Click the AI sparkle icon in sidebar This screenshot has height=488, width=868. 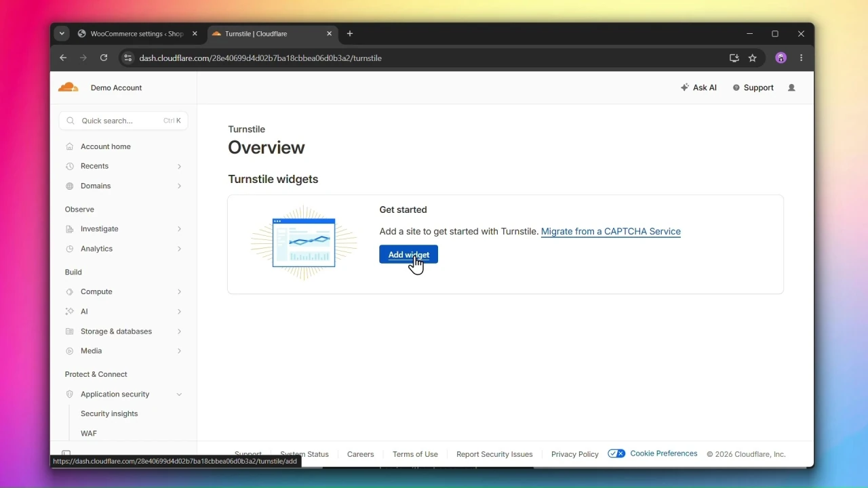pos(69,312)
